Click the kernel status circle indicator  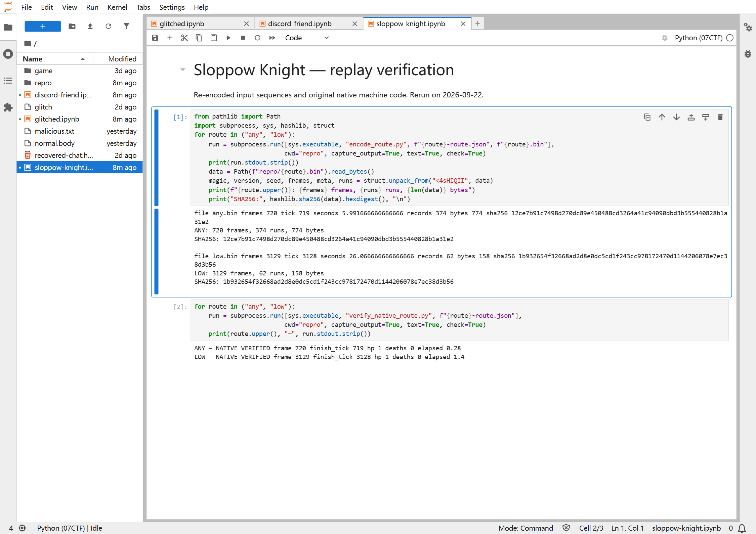(x=730, y=38)
